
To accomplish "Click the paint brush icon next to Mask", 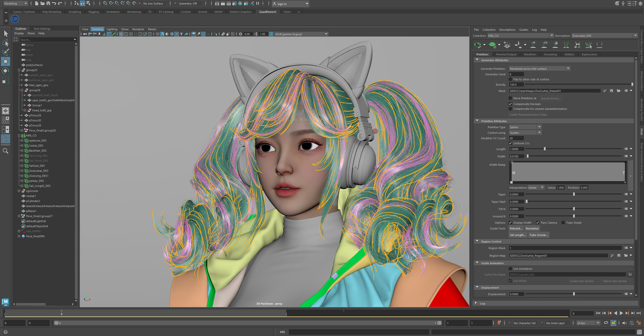I will click(604, 91).
